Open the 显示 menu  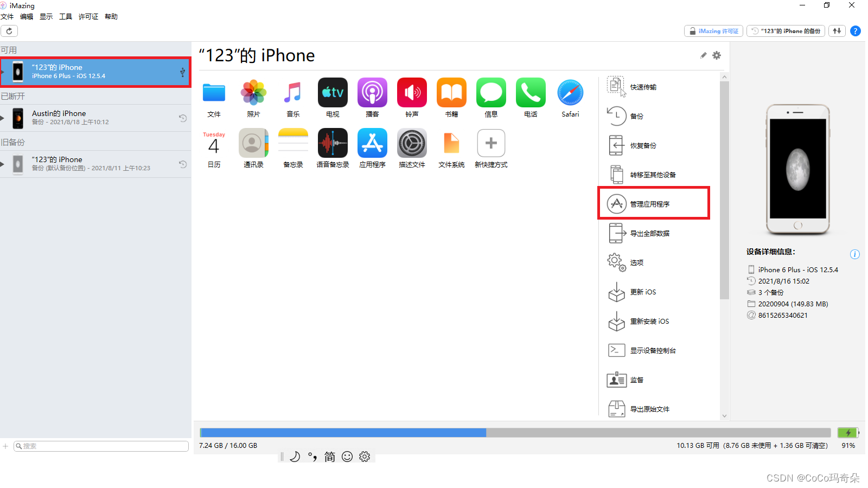46,17
